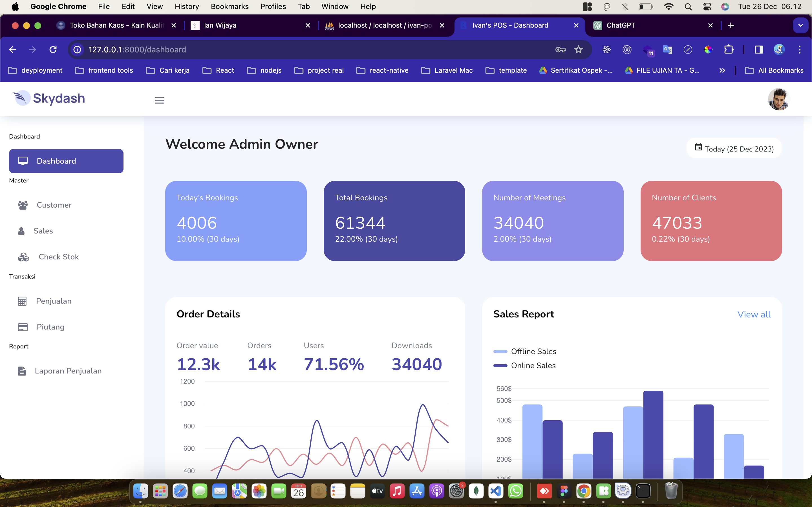Open the Sales menu item in the sidebar
The image size is (812, 507).
click(x=43, y=231)
